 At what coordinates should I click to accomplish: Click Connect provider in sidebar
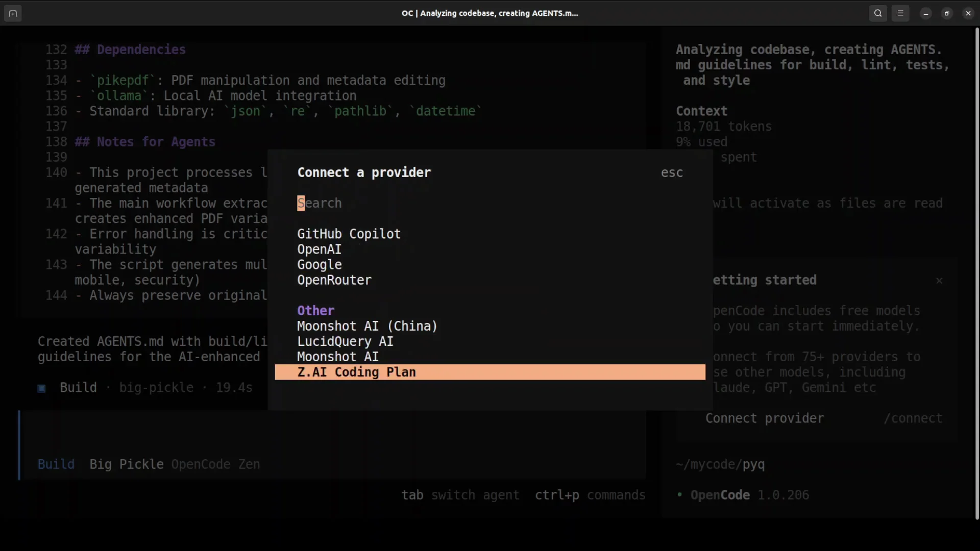pos(764,418)
